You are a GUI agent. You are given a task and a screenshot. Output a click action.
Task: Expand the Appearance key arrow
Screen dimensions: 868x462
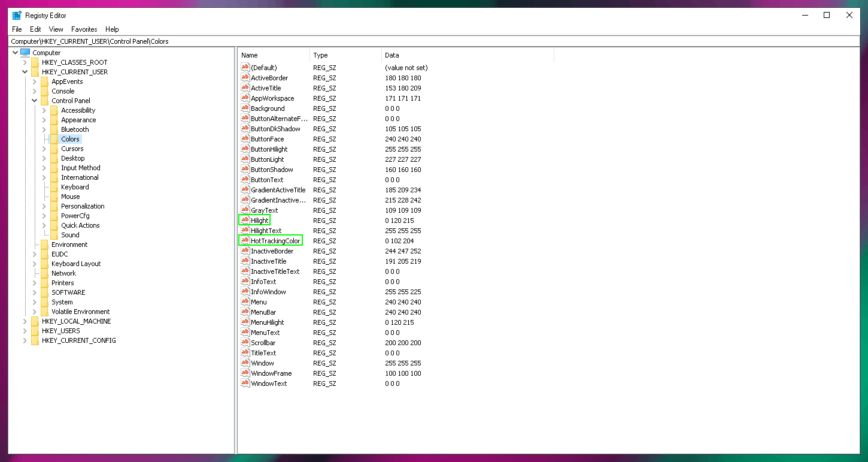tap(44, 120)
